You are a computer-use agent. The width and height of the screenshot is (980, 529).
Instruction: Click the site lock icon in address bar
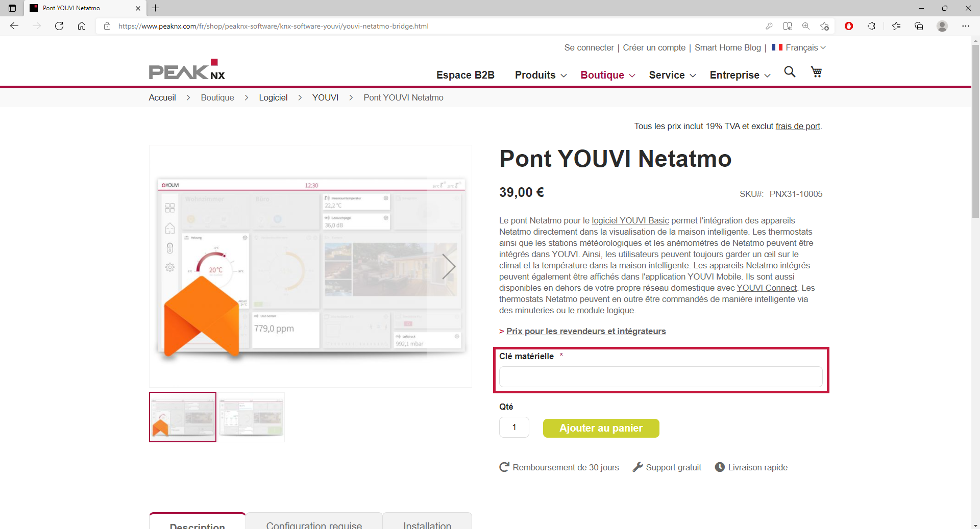click(107, 26)
